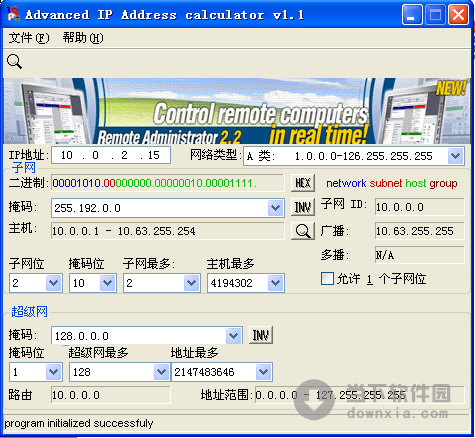The image size is (475, 438).
Task: Enable 允许 1 个子网位 checkbox
Action: point(327,278)
